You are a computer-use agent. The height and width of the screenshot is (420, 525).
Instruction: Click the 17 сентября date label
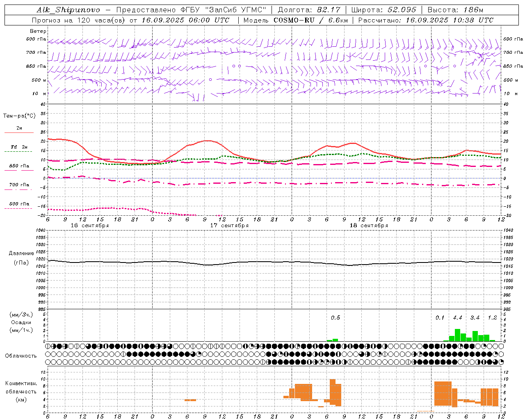(x=229, y=226)
